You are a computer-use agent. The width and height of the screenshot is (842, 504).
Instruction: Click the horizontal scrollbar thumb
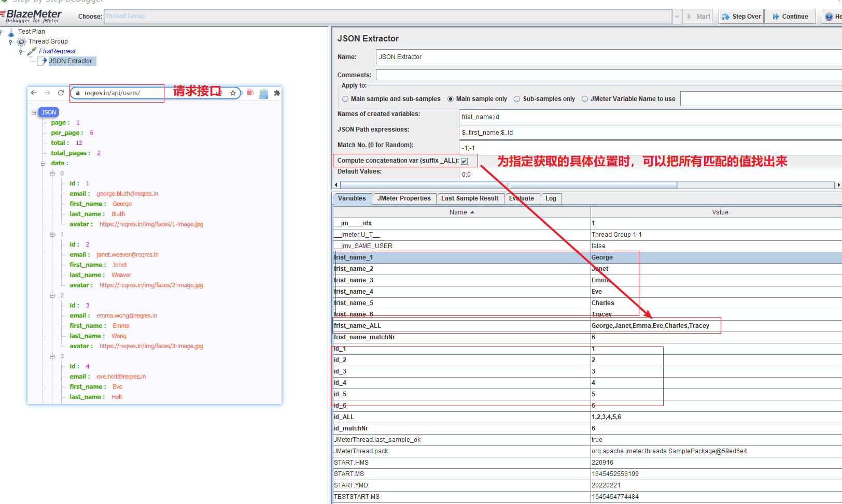click(x=509, y=185)
